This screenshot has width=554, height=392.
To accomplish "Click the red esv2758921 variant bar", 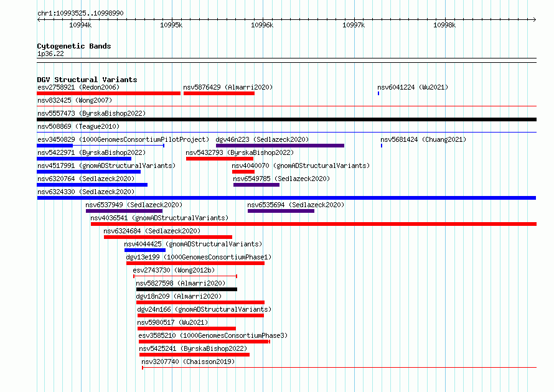I will [109, 93].
